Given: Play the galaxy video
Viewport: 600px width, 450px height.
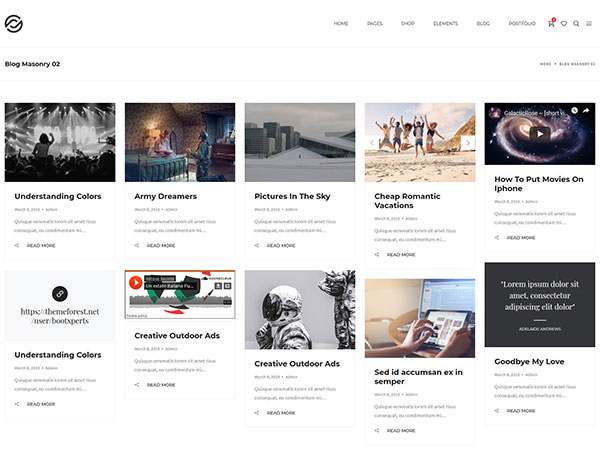Looking at the screenshot, I should pos(540,134).
